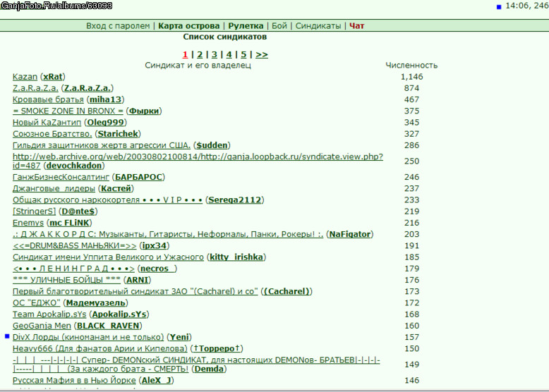View owner Кастей profile
This screenshot has width=549, height=392.
point(116,188)
